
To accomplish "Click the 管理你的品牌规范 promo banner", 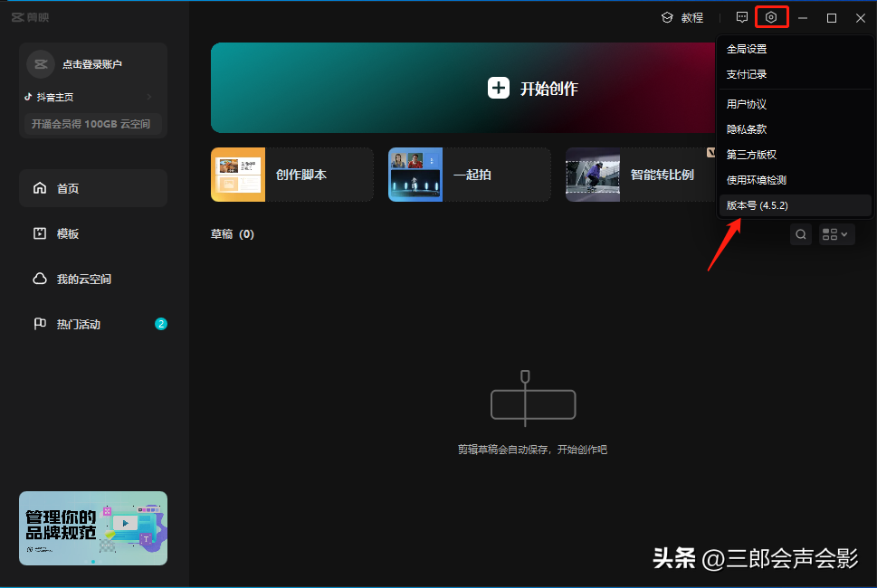I will point(93,528).
